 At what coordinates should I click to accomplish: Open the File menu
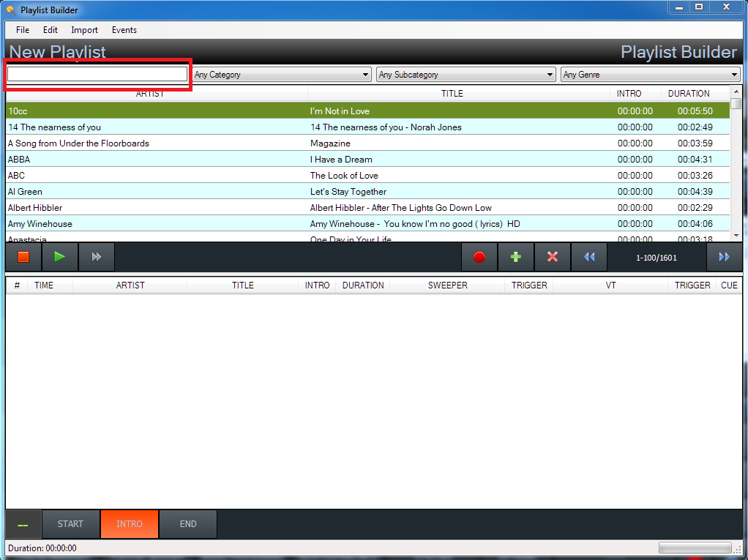click(x=23, y=29)
